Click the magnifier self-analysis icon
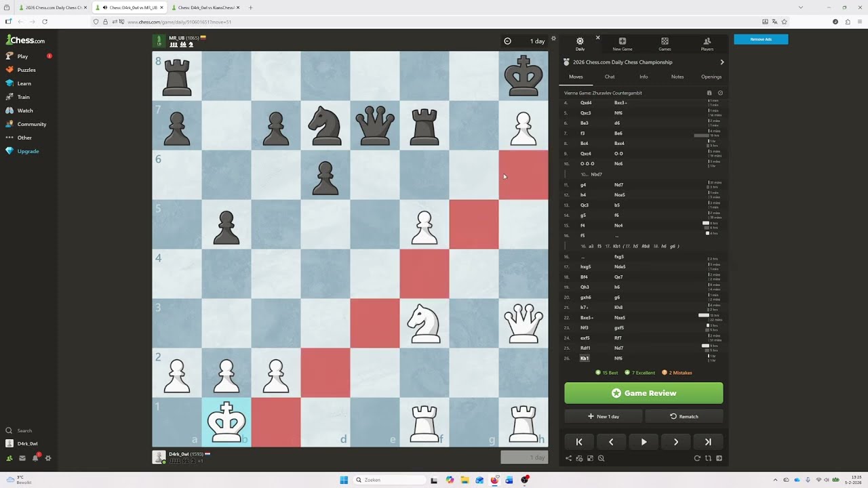This screenshot has height=488, width=868. (601, 458)
